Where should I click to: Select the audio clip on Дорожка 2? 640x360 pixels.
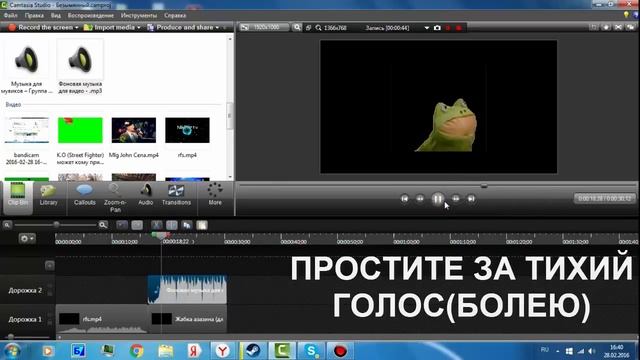(x=187, y=290)
